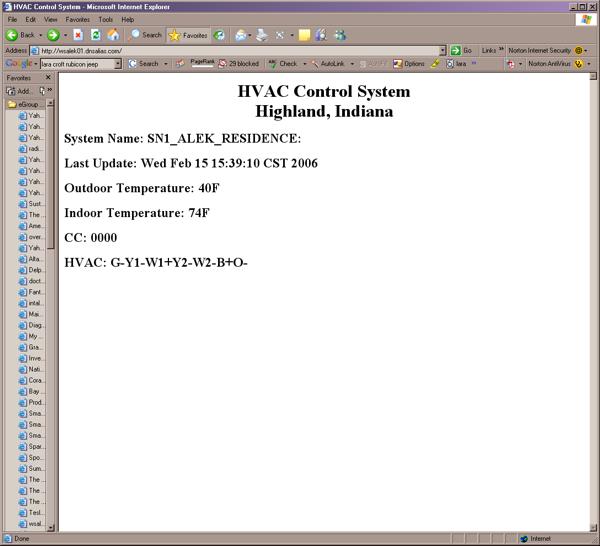Open the Back button history dropdown arrow

tap(38, 35)
